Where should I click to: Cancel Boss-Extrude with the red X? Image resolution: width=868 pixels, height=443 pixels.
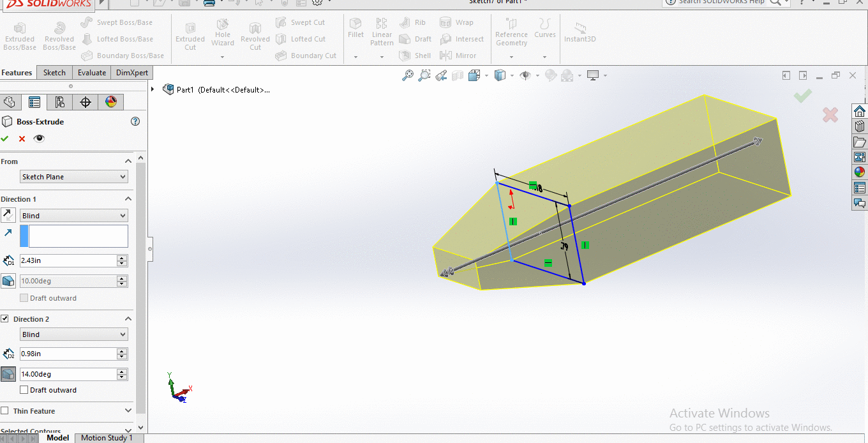click(22, 139)
